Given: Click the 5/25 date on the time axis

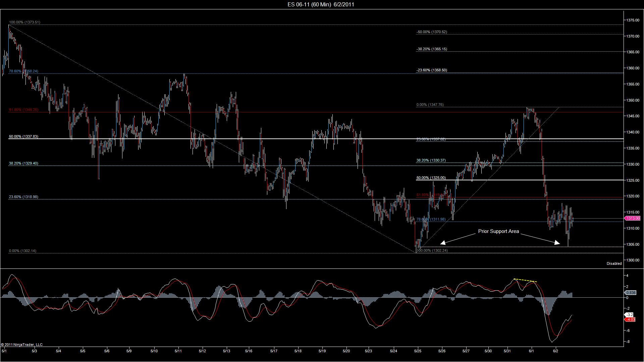Looking at the screenshot, I should point(418,351).
